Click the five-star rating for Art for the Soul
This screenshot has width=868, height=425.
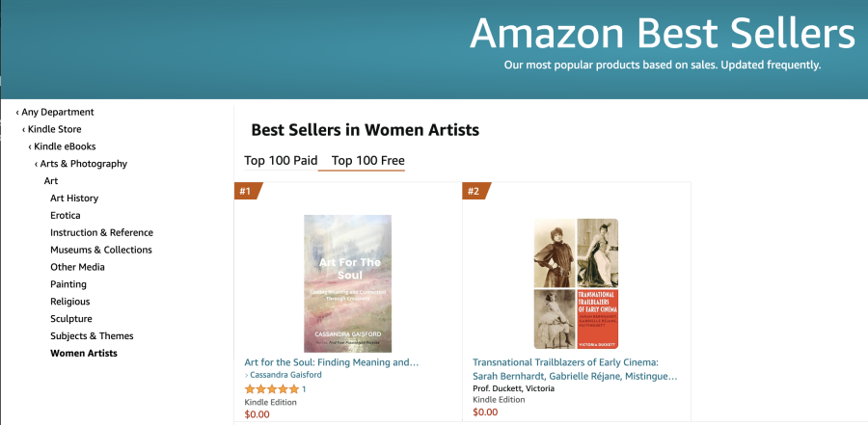tap(271, 388)
